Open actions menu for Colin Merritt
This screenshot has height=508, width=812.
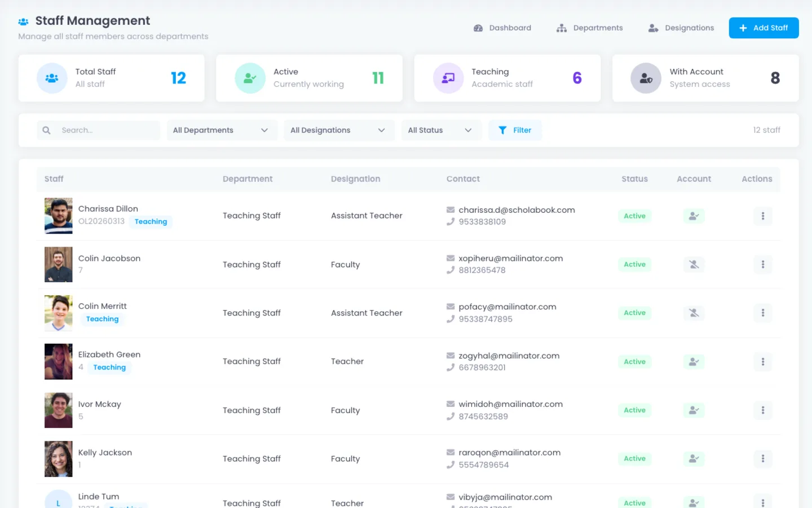[x=763, y=313]
